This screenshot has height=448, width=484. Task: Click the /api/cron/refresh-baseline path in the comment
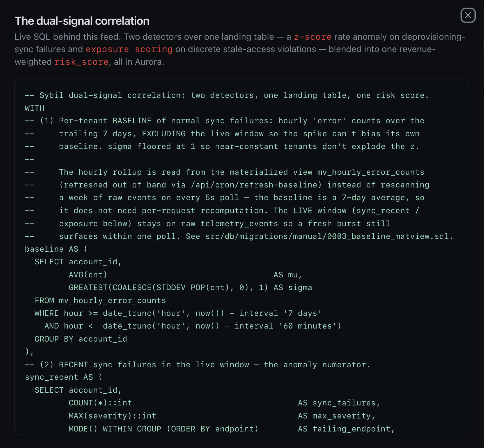[254, 185]
